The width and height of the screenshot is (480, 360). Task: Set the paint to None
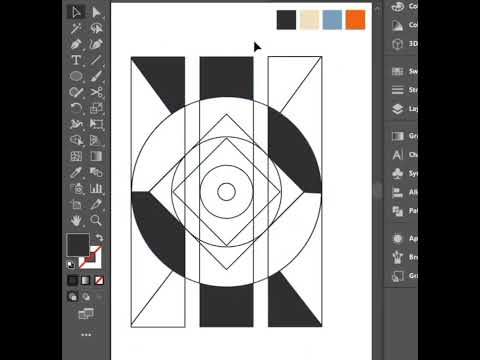tap(99, 281)
